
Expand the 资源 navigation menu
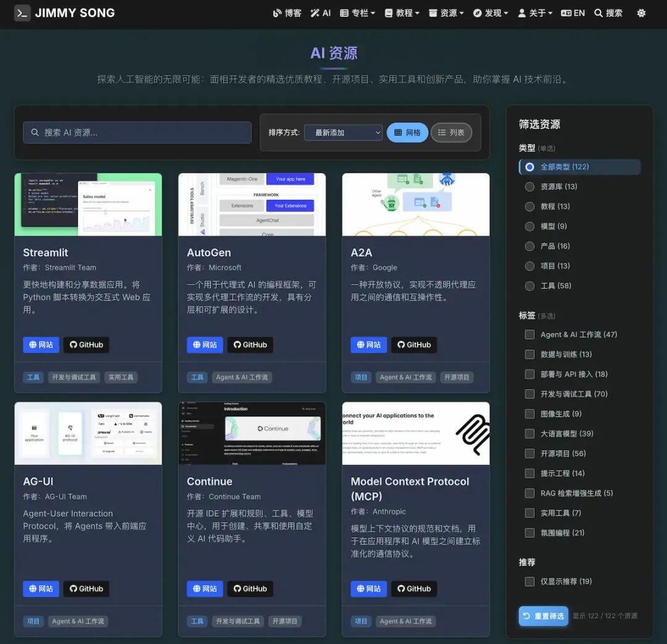(x=446, y=13)
